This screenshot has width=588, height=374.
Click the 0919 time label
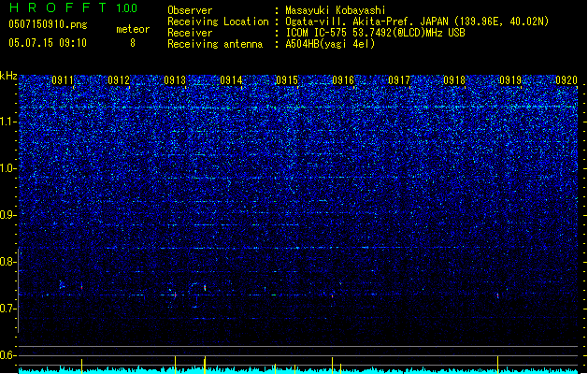tap(510, 80)
